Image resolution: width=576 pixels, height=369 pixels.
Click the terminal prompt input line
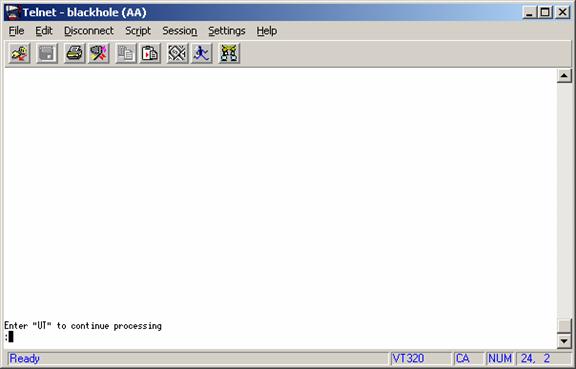pyautogui.click(x=280, y=336)
